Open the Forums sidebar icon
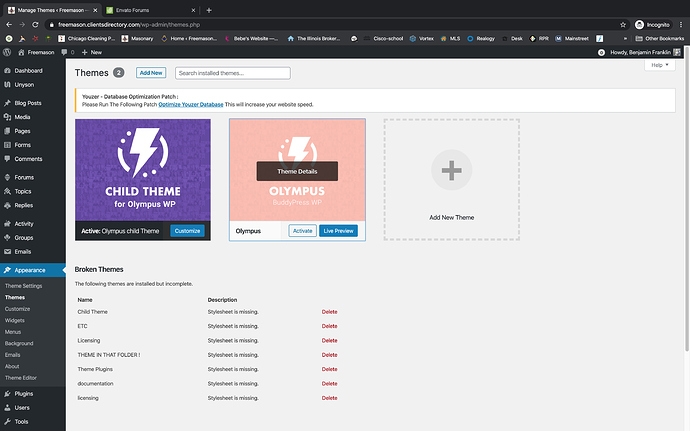This screenshot has height=431, width=690. point(7,177)
